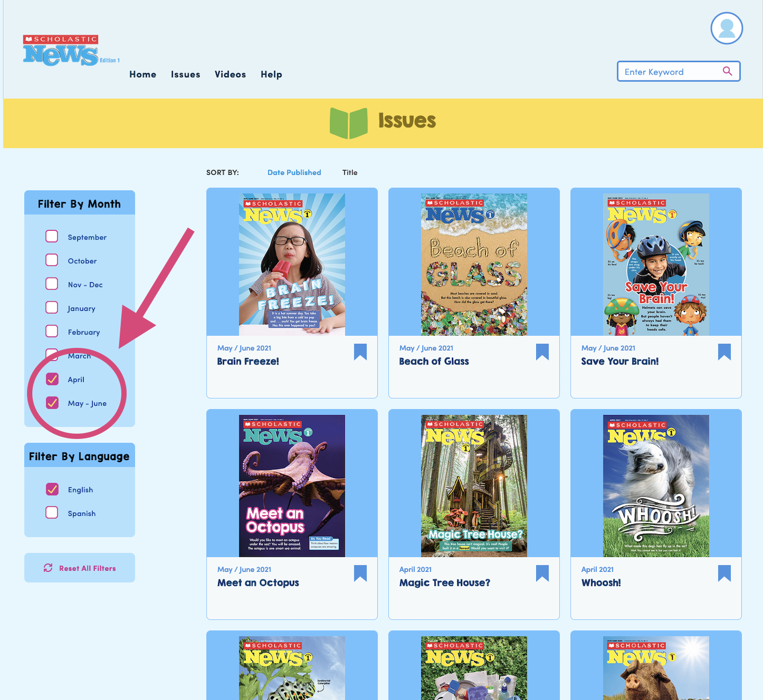The image size is (763, 700).
Task: Open the Brain Freeze cover thumbnail
Action: pos(292,264)
